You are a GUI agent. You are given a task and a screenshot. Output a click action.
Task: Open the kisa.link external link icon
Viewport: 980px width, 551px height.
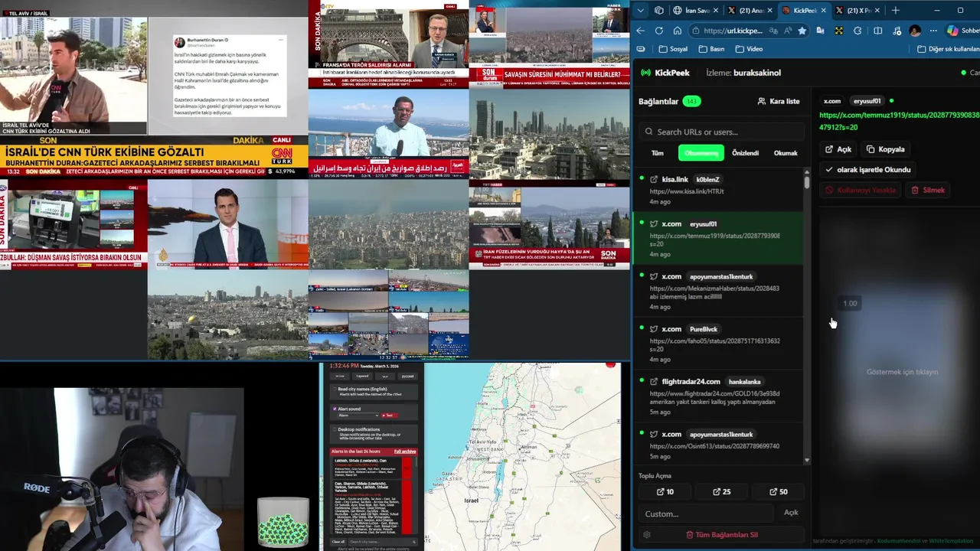tap(654, 179)
